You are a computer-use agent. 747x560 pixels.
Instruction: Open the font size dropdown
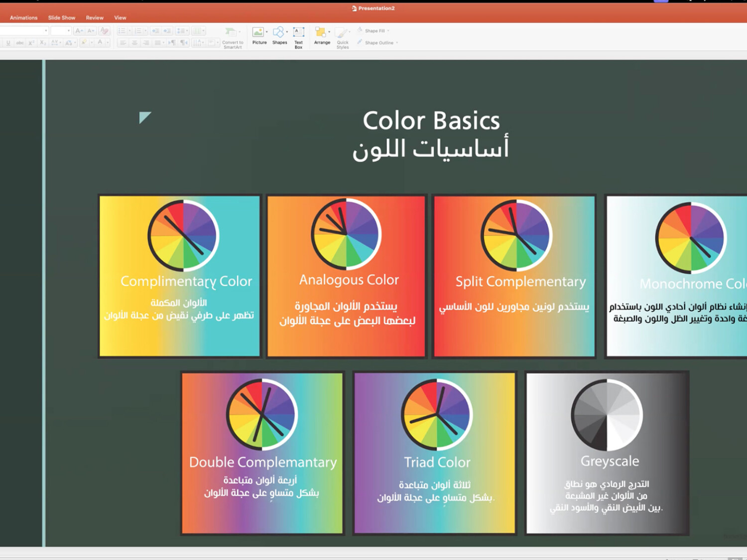(69, 31)
